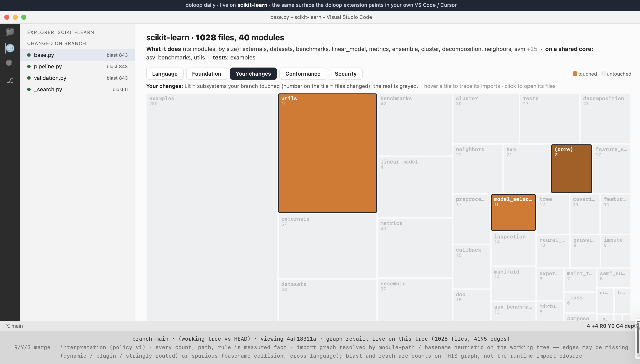Click the semi_su… 6 tile
640x364 pixels.
(614, 278)
